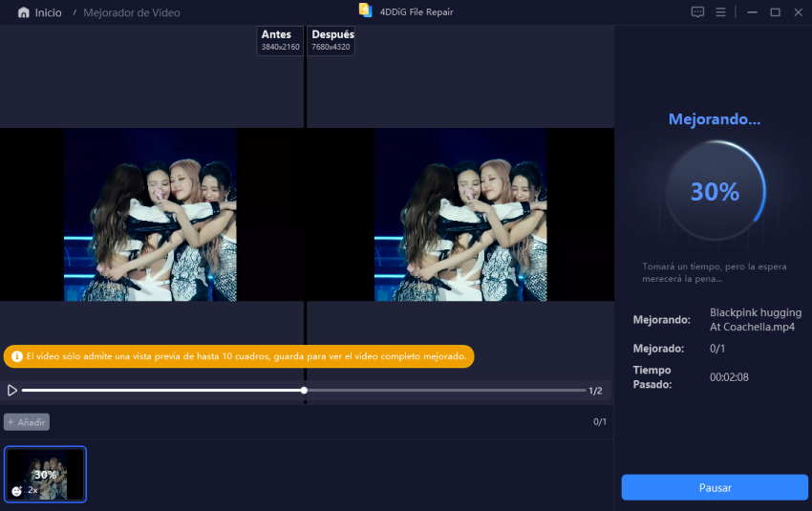
Task: Click the before/after divider line handle
Action: 305,214
